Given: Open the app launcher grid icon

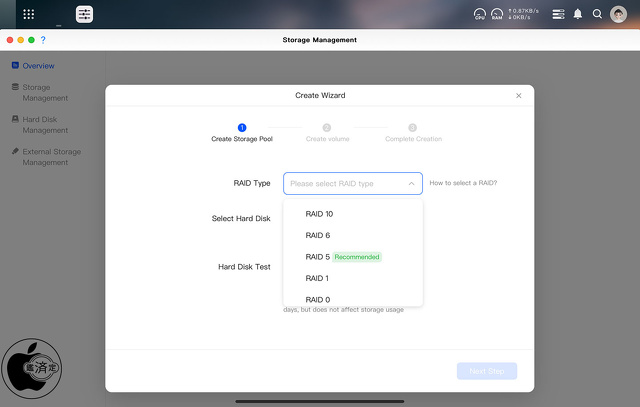Looking at the screenshot, I should [28, 14].
